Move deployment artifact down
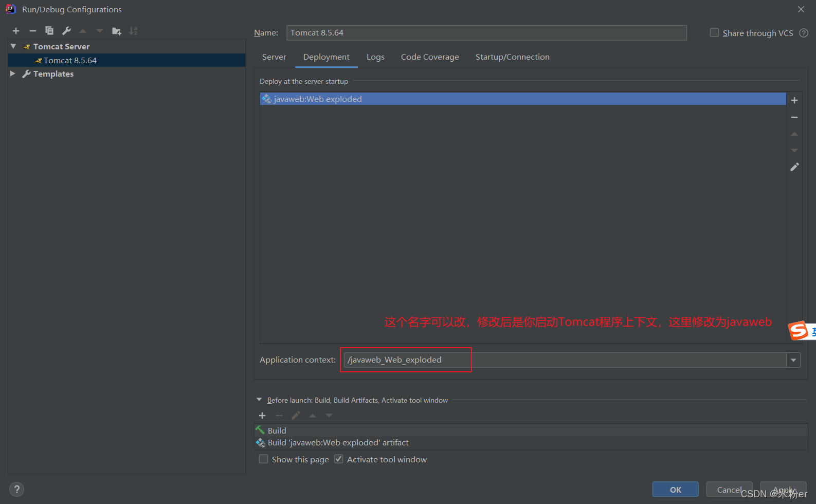Image resolution: width=816 pixels, height=504 pixels. click(794, 150)
